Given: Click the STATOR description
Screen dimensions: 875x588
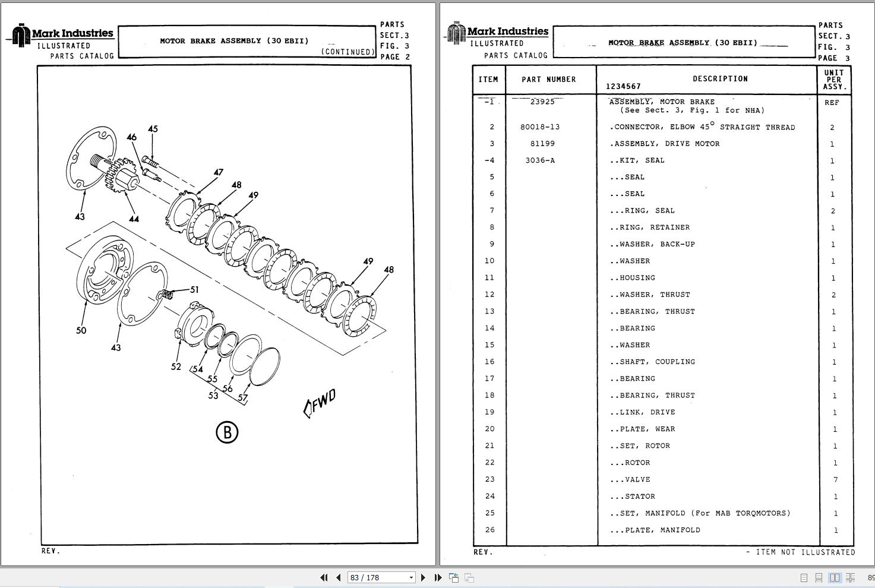Looking at the screenshot, I should (x=632, y=496).
